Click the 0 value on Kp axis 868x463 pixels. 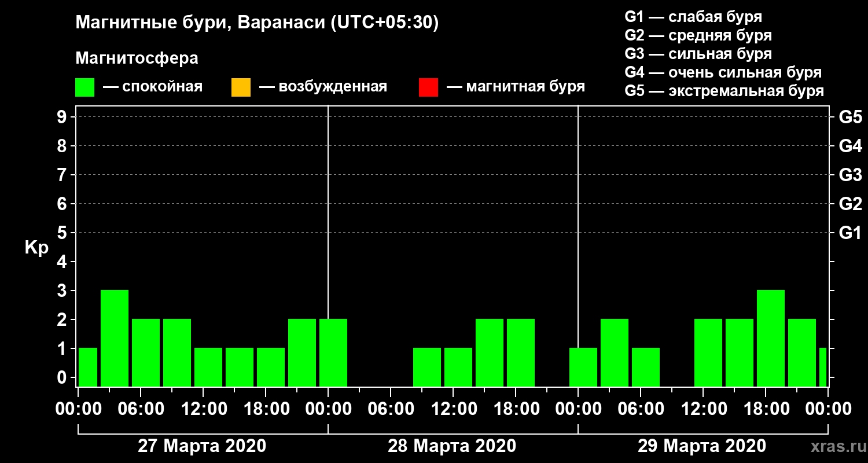click(63, 377)
